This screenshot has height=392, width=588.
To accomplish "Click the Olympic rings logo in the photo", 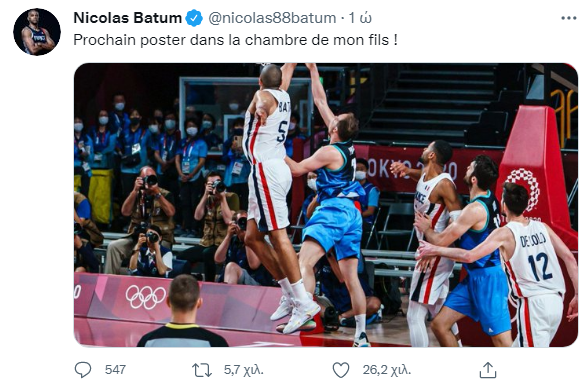I will pyautogui.click(x=146, y=297).
